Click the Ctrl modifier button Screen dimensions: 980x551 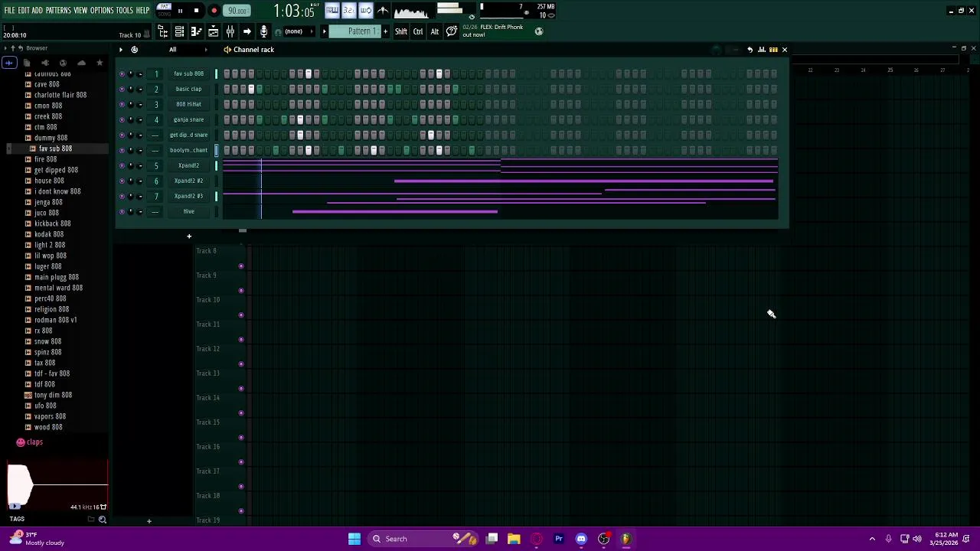click(418, 31)
